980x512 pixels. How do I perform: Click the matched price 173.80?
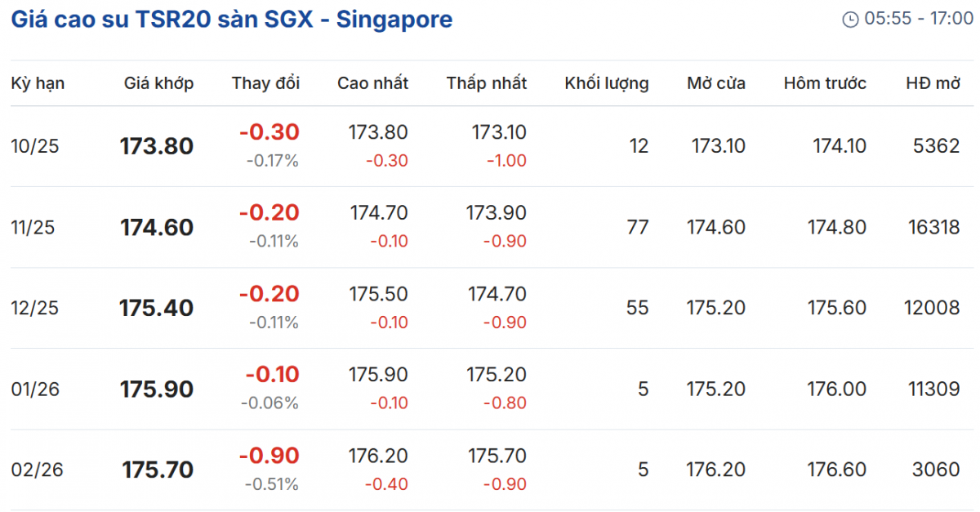click(157, 146)
